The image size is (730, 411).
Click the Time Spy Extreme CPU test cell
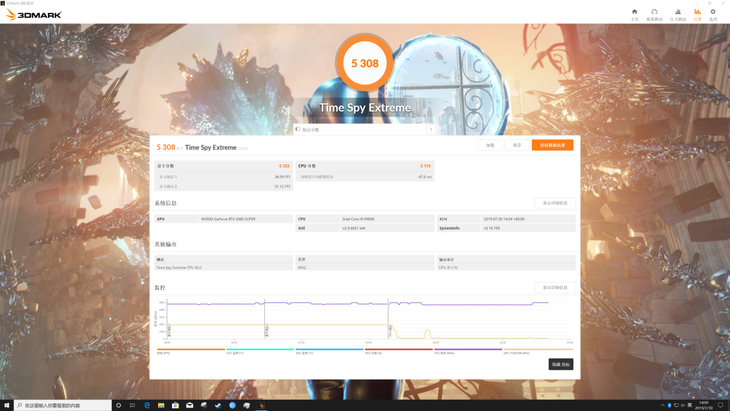pyautogui.click(x=223, y=267)
